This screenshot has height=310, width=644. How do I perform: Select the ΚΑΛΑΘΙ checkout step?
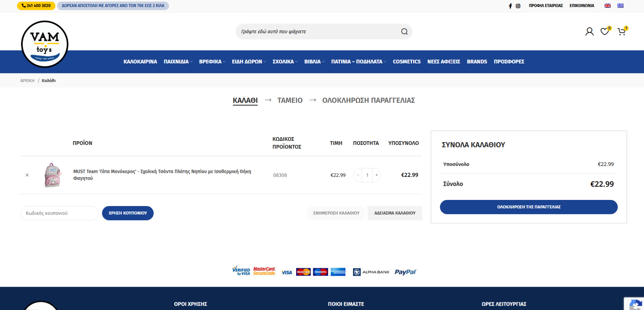[x=245, y=100]
